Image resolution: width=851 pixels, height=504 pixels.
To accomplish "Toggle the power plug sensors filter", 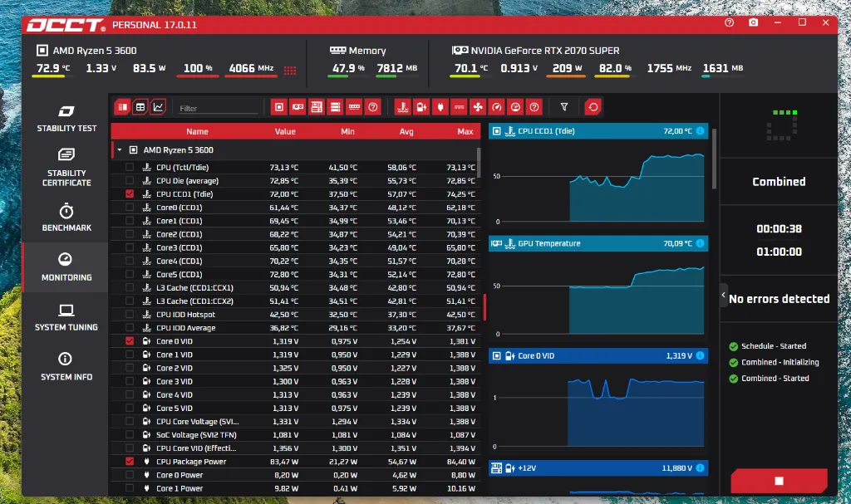I will pyautogui.click(x=440, y=107).
